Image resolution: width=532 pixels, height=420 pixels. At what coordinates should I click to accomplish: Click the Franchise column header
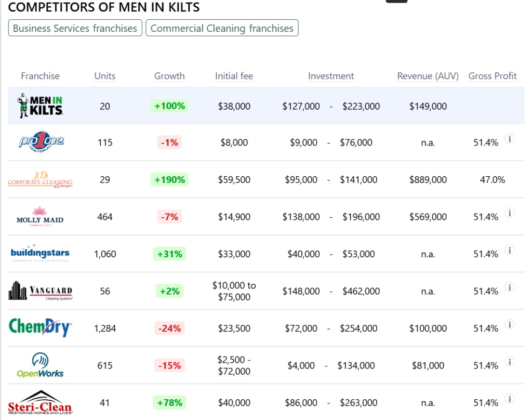tap(41, 76)
